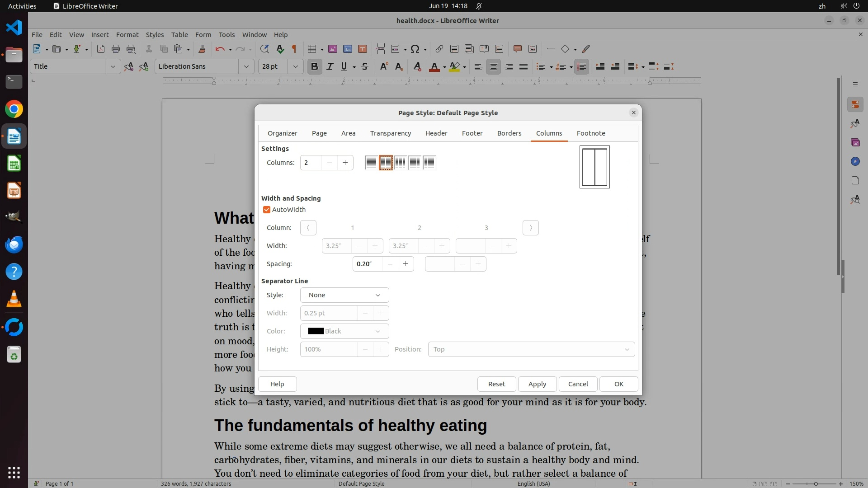
Task: Expand the Font Name dropdown arrow
Action: 246,67
